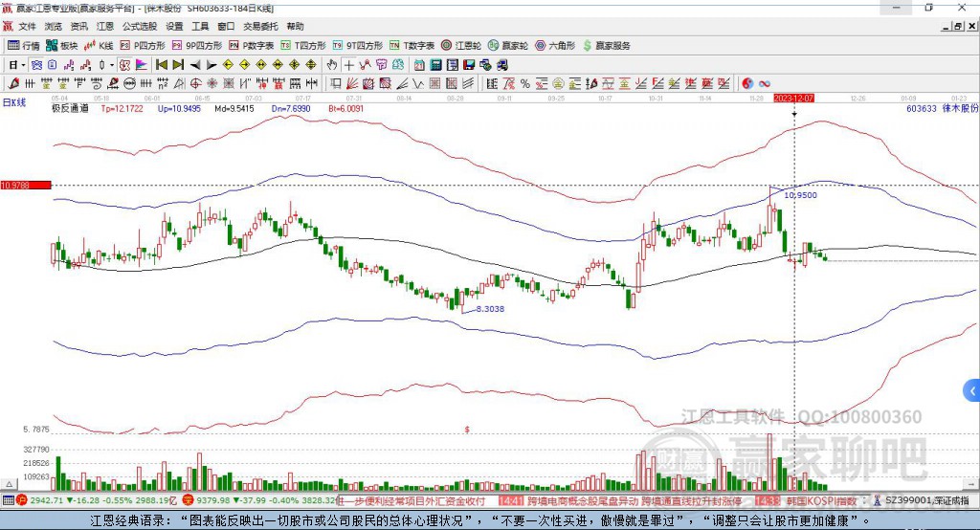
Task: Click the 8.3038 low price label
Action: click(x=490, y=309)
